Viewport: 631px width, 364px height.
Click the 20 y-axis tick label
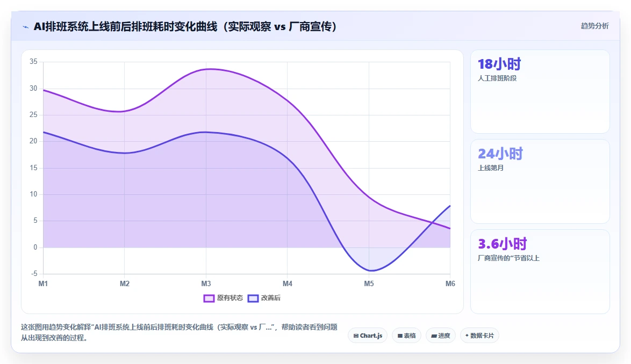pyautogui.click(x=33, y=141)
